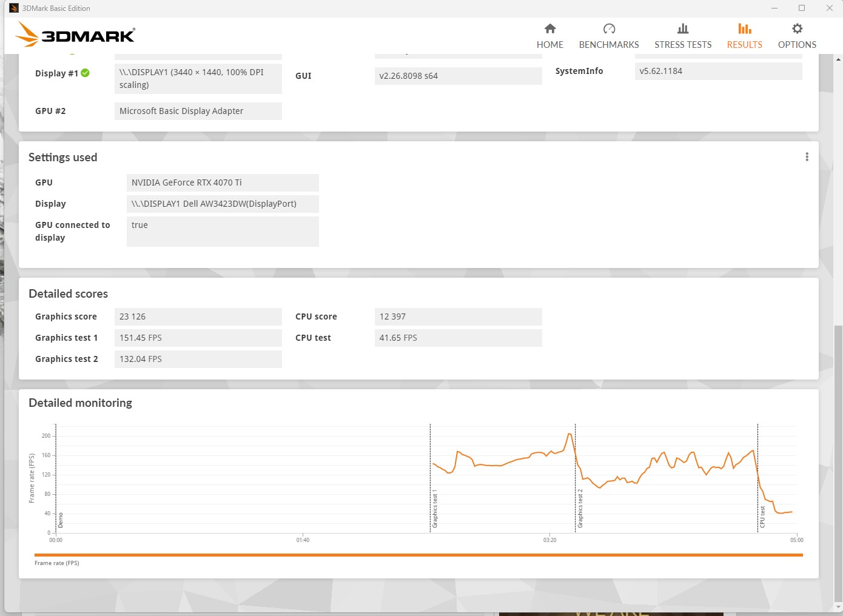Click the Graphics test 2 value 132.04 FPS
843x616 pixels.
point(198,359)
